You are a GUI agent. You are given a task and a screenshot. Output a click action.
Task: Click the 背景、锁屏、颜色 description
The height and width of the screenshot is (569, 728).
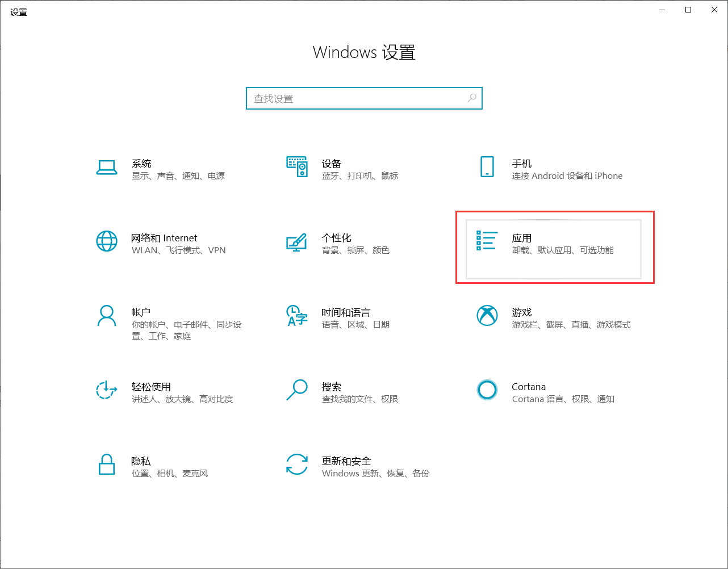pyautogui.click(x=355, y=250)
